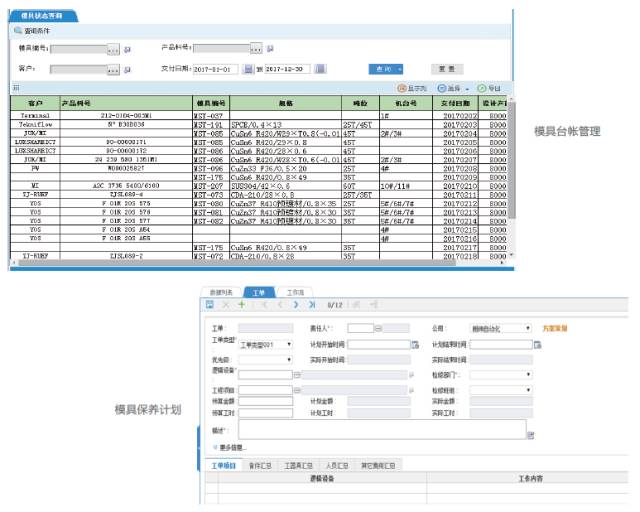The image size is (640, 512).
Task: Click 显示列 show columns icon
Action: [x=402, y=88]
